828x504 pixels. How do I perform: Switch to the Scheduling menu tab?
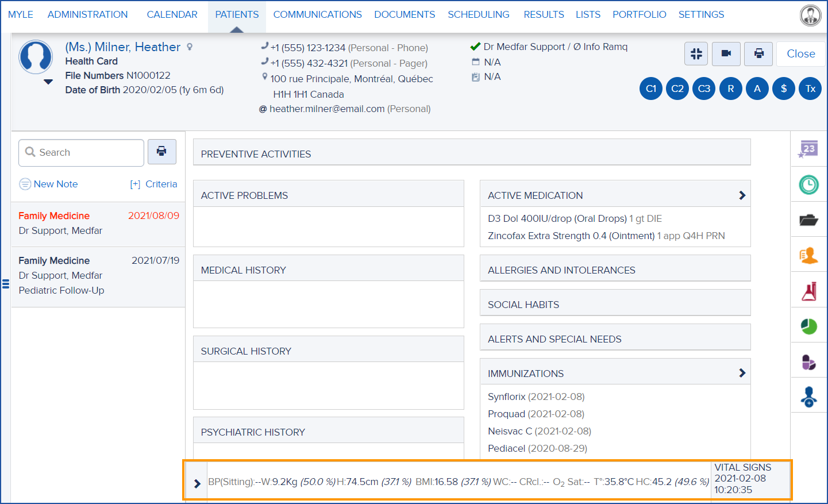[x=478, y=14]
